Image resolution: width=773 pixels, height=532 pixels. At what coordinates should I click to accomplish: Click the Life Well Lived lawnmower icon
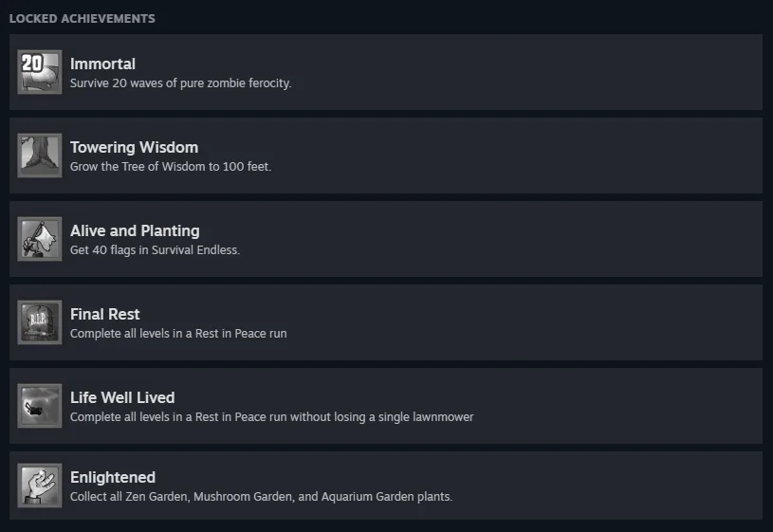[x=39, y=406]
